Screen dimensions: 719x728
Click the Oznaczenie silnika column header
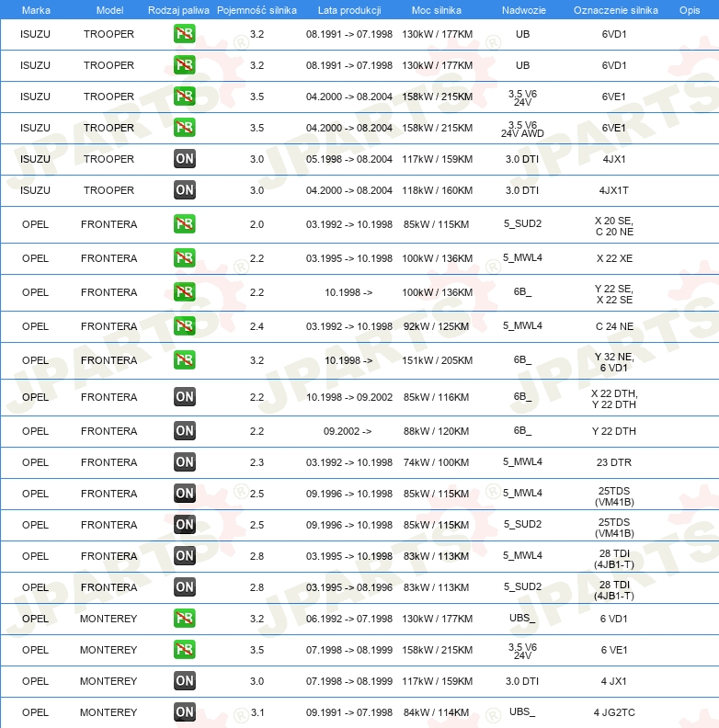pyautogui.click(x=615, y=10)
